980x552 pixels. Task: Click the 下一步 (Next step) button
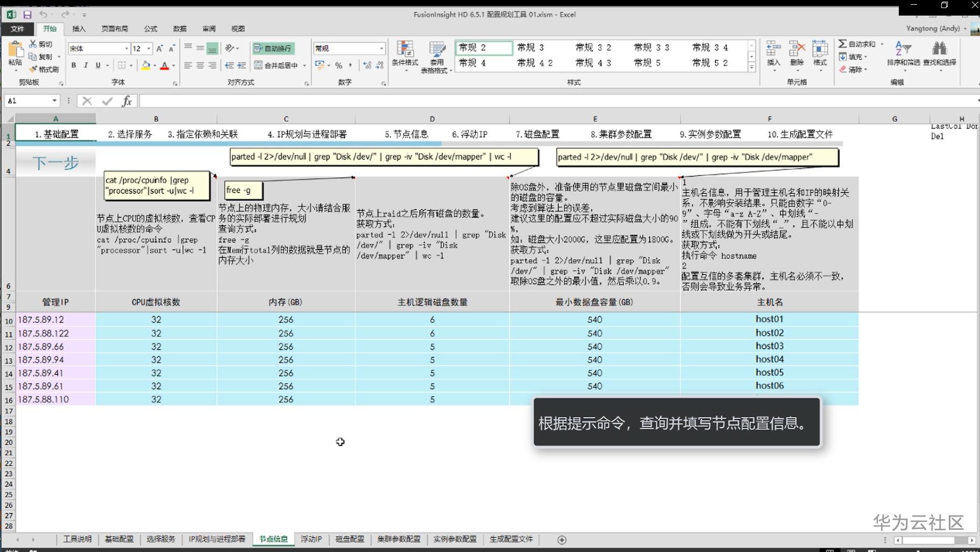55,162
